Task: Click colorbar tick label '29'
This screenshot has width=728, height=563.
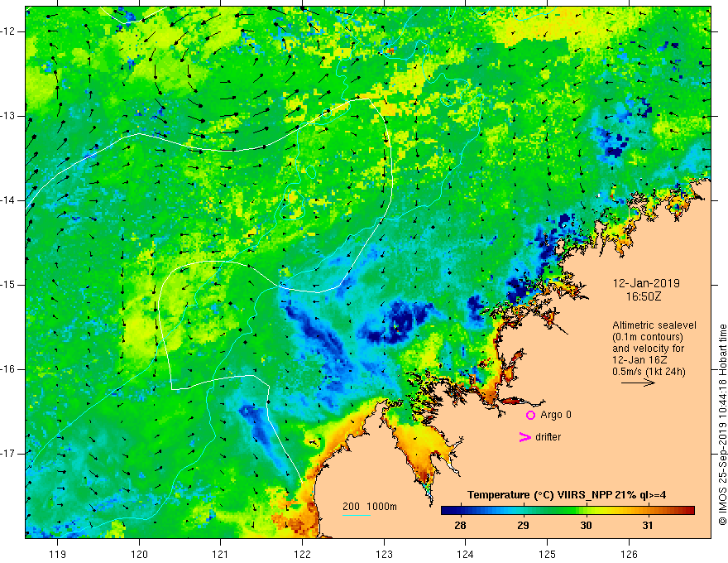Action: [523, 526]
